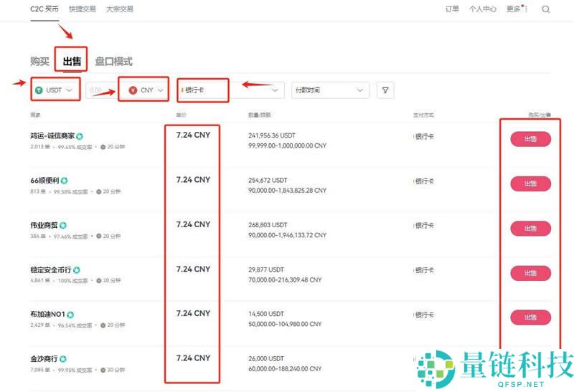Click the amount input field showing 0.00
This screenshot has height=392, width=574.
100,90
